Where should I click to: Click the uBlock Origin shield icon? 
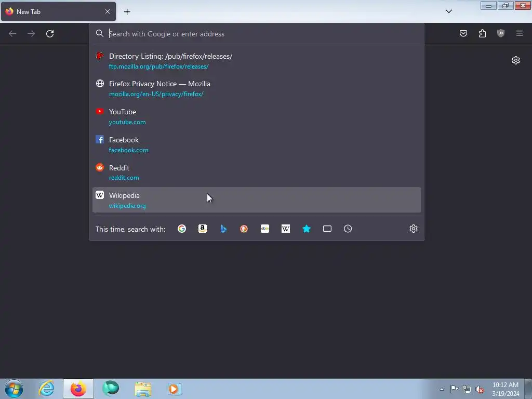coord(501,33)
